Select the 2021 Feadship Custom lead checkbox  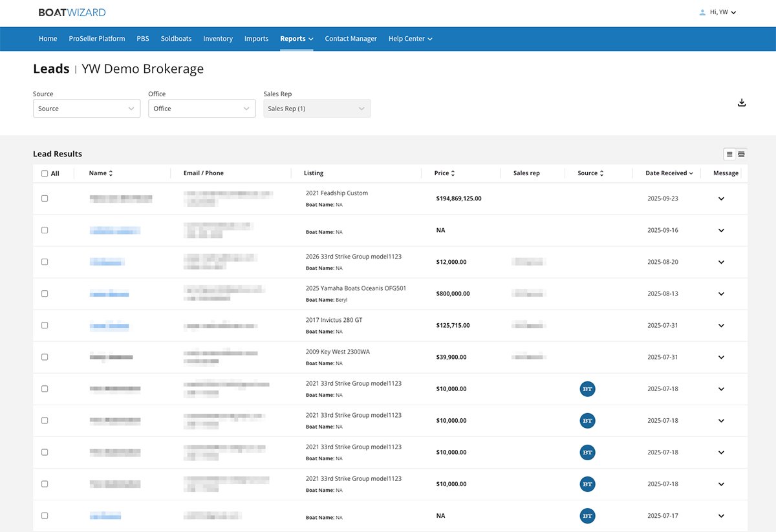coord(45,198)
